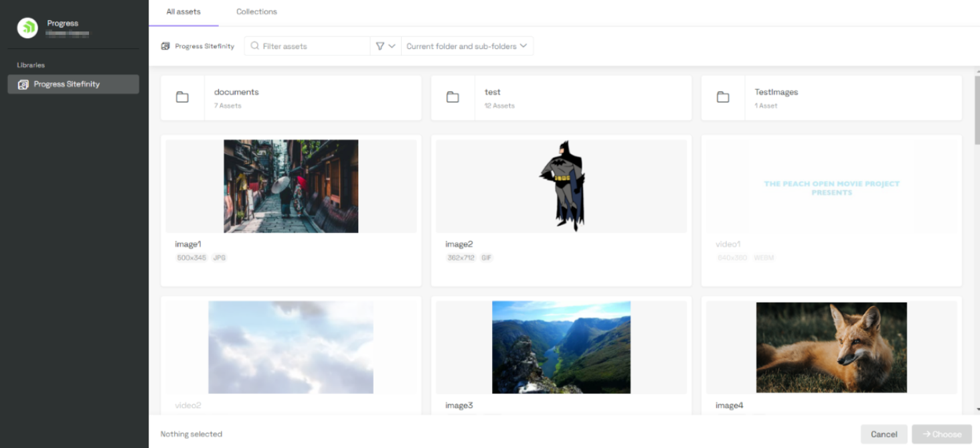Screen dimensions: 980x448
Task: Focus the Filter assets search field
Action: tap(307, 46)
